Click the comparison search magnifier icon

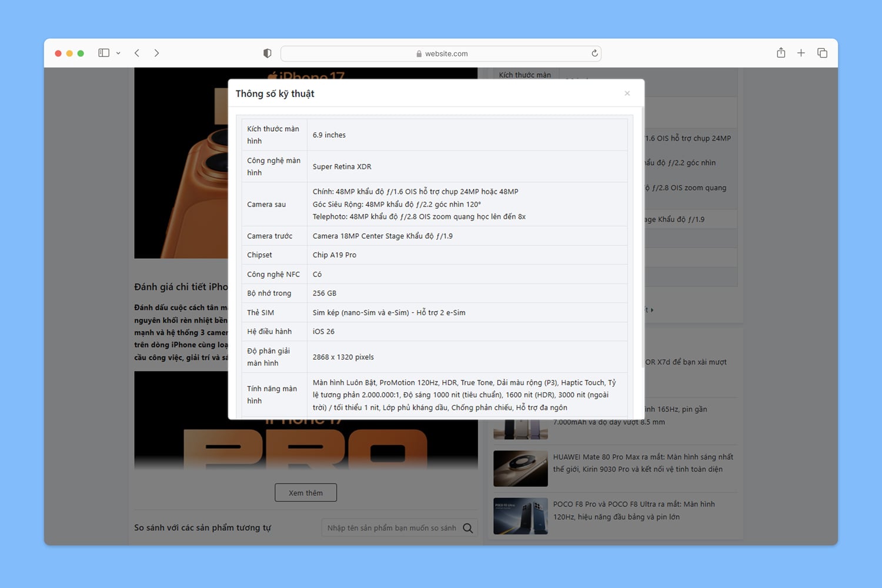[x=468, y=528]
